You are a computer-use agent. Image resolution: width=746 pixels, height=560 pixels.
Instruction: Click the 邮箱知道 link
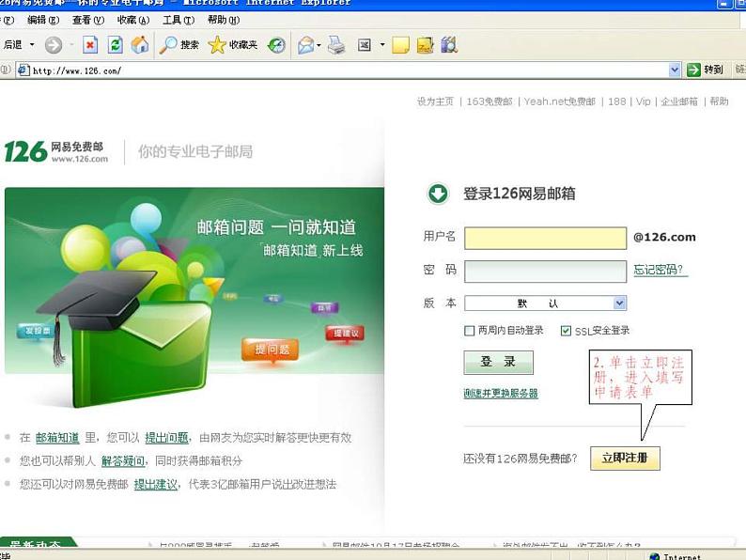pyautogui.click(x=57, y=438)
